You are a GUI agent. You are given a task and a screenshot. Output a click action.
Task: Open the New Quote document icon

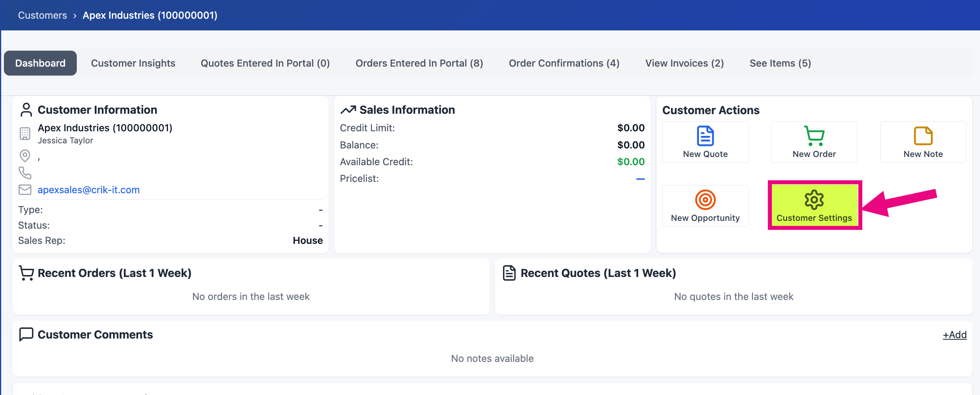(x=705, y=136)
